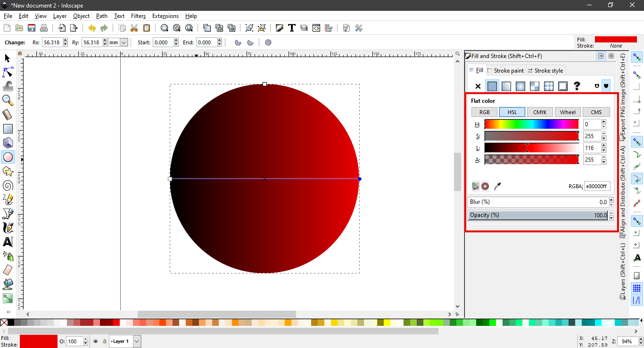Open the Wheel color picker

click(567, 112)
